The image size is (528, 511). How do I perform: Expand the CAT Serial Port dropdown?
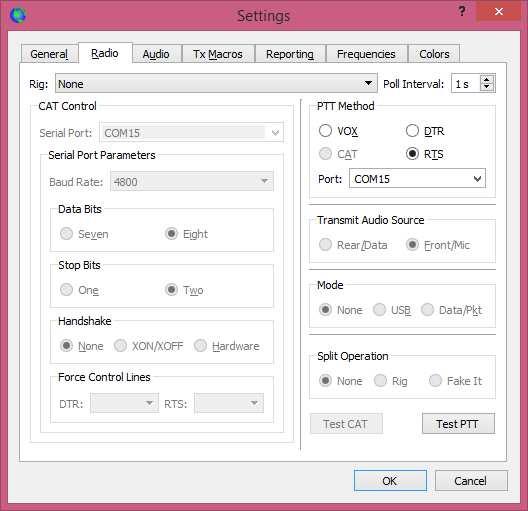click(x=191, y=133)
